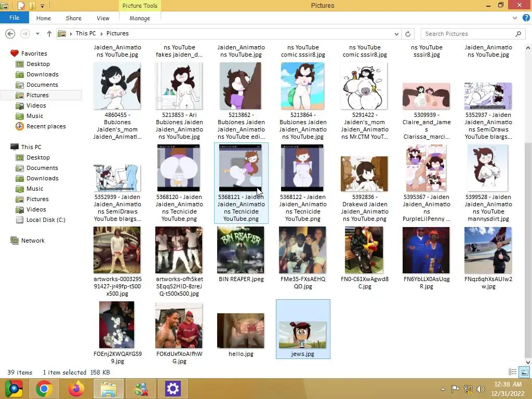Click the Forward navigation arrow
Viewport: 532px width, 399px height.
click(x=25, y=34)
